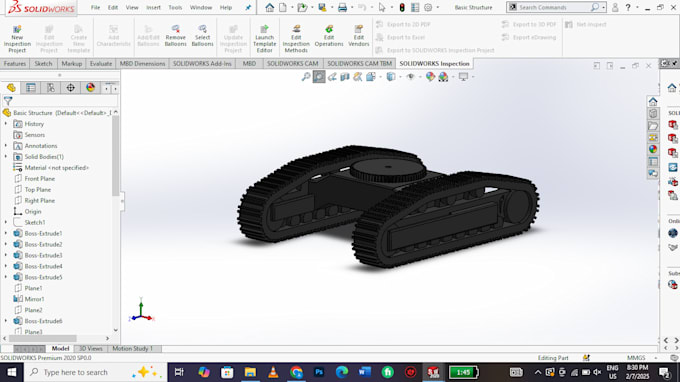Switch to the 3D Views tab
This screenshot has width=680, height=382.
[x=90, y=349]
